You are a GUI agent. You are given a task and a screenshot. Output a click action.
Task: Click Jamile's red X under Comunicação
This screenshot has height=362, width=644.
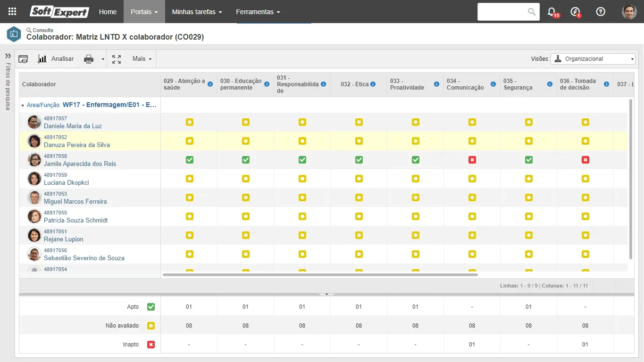click(x=472, y=160)
